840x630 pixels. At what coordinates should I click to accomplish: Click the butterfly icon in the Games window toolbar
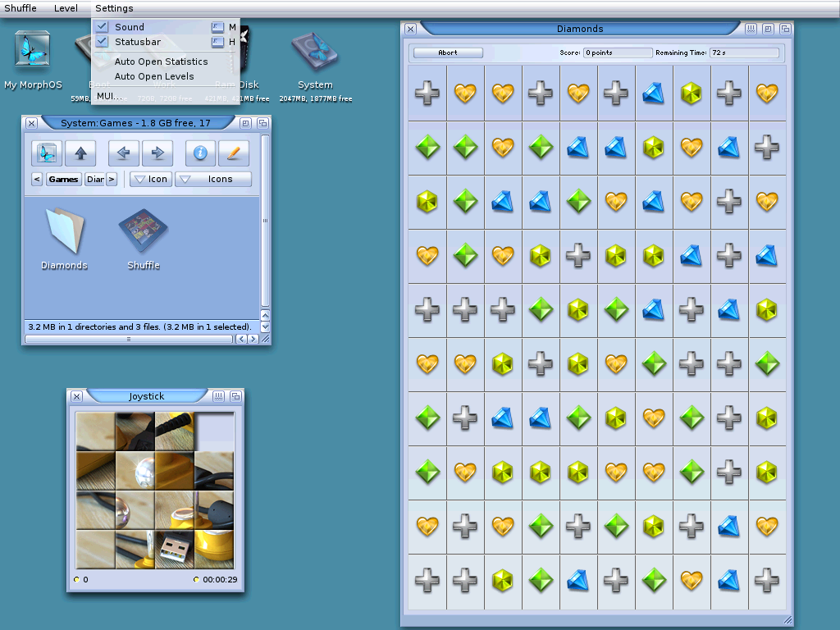47,153
